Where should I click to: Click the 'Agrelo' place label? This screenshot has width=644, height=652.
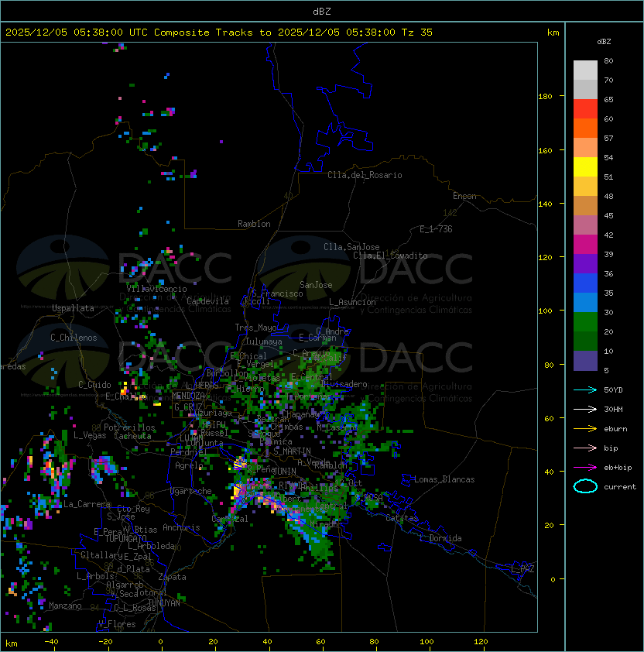pyautogui.click(x=189, y=465)
